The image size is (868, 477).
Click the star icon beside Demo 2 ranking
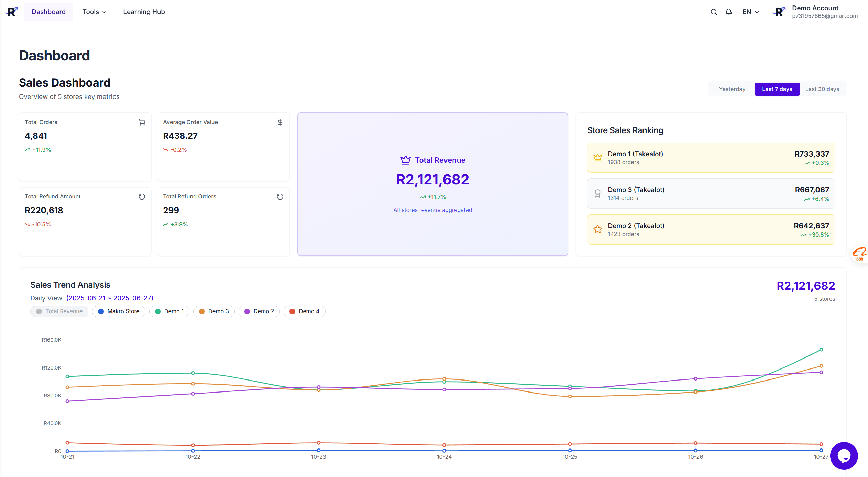(597, 229)
